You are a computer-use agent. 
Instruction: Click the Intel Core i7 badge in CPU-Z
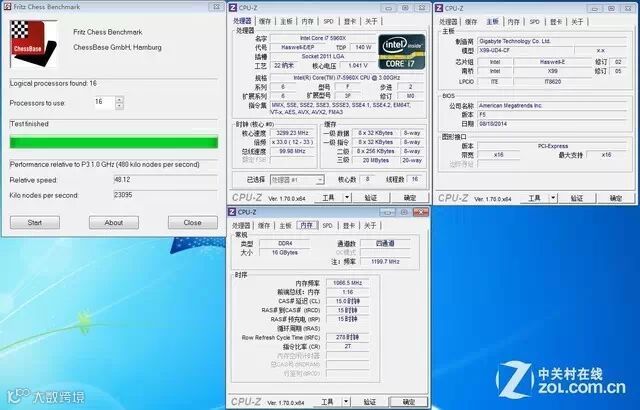point(402,52)
